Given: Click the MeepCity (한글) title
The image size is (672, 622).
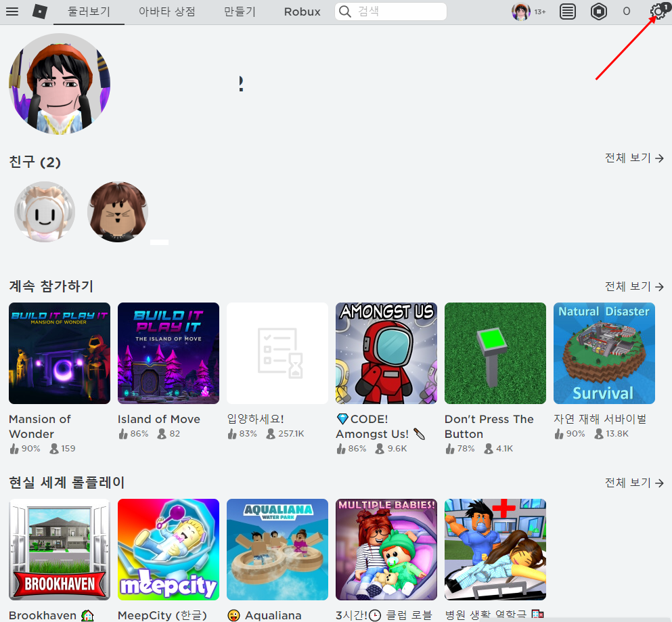Looking at the screenshot, I should coord(162,615).
